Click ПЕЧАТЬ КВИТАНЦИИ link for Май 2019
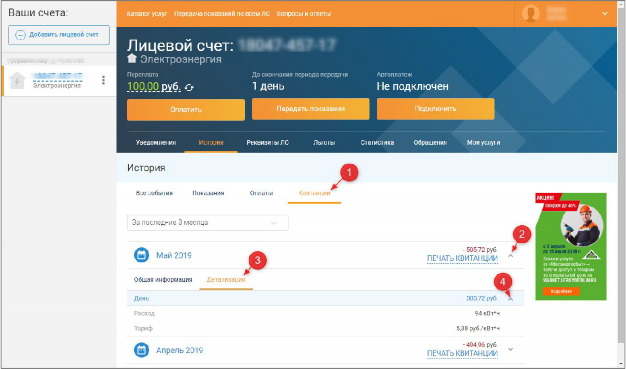The image size is (626, 369). click(462, 259)
